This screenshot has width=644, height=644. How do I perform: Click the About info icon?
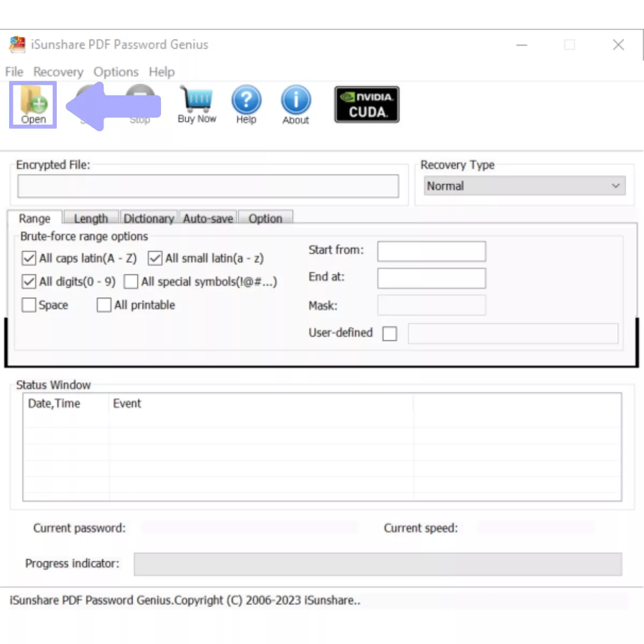pos(296,105)
